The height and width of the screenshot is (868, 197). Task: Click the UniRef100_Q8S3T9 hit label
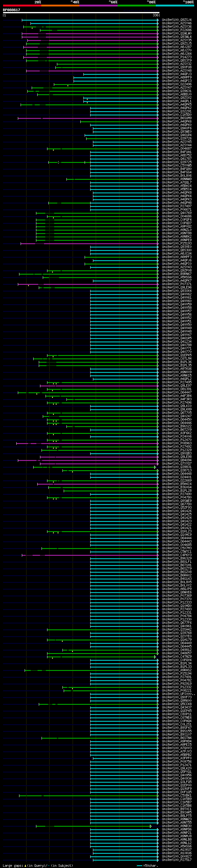177,61
